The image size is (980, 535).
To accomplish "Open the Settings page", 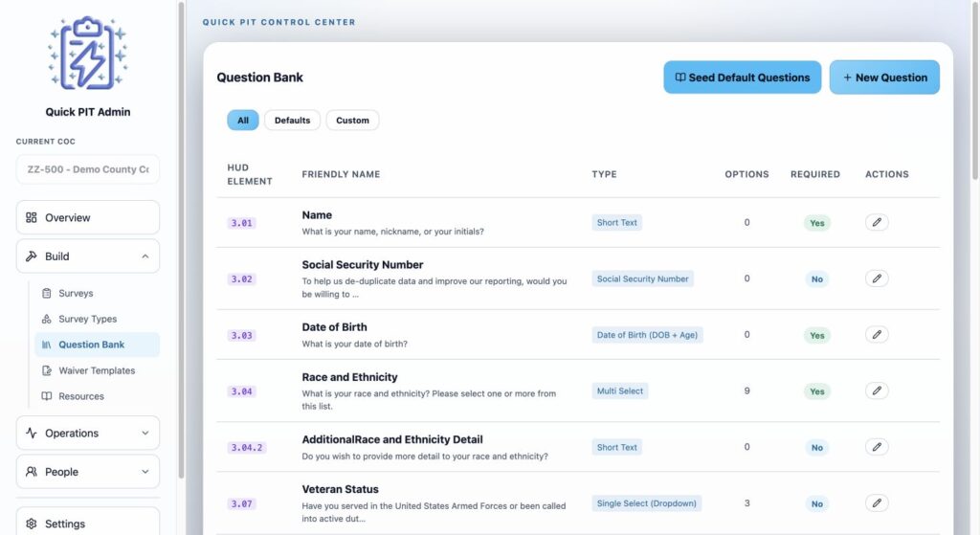I will point(87,523).
